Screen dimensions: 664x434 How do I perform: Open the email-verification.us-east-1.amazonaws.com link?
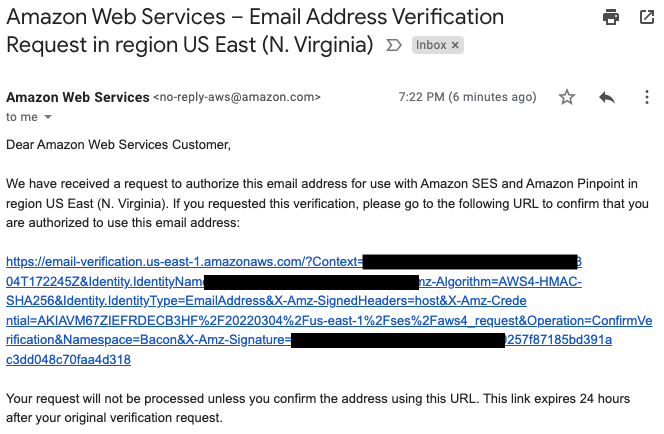184,262
